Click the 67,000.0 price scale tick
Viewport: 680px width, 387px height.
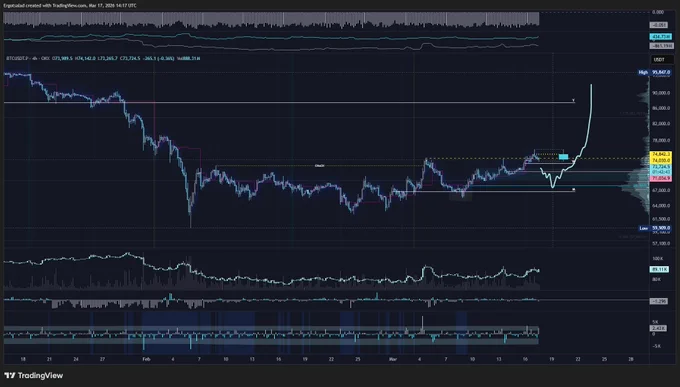tap(661, 190)
